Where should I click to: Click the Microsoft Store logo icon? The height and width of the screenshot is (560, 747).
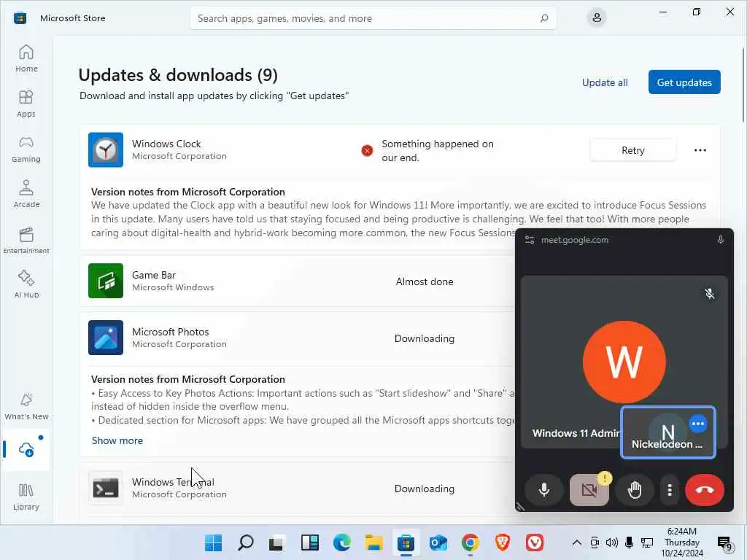click(x=20, y=18)
